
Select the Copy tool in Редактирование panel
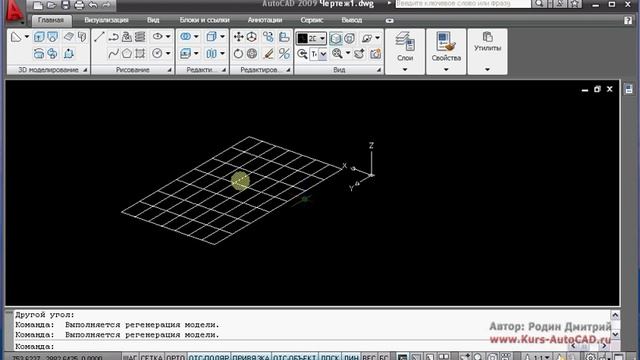tap(268, 37)
